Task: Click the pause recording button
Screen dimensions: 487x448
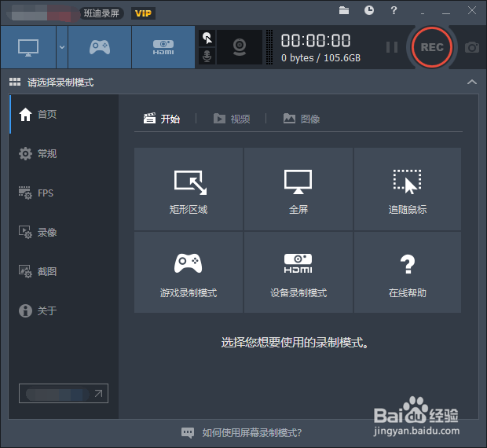Action: (392, 47)
